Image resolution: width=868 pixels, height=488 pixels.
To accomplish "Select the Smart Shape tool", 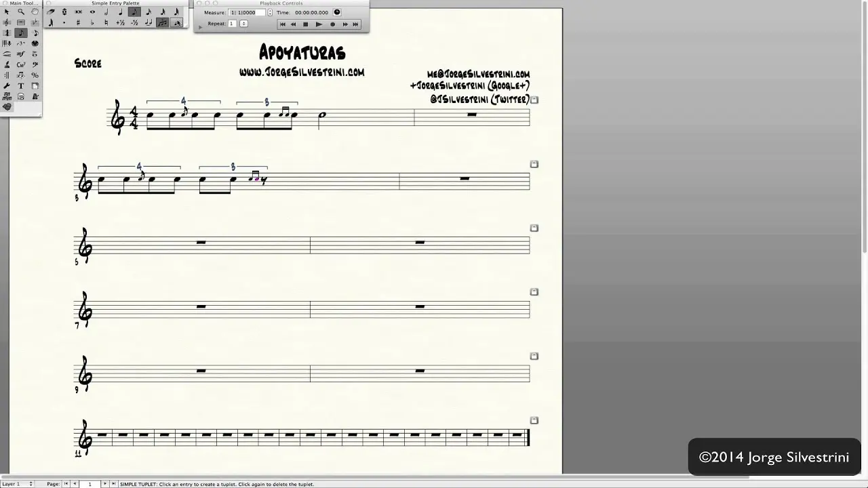I will pyautogui.click(x=7, y=54).
